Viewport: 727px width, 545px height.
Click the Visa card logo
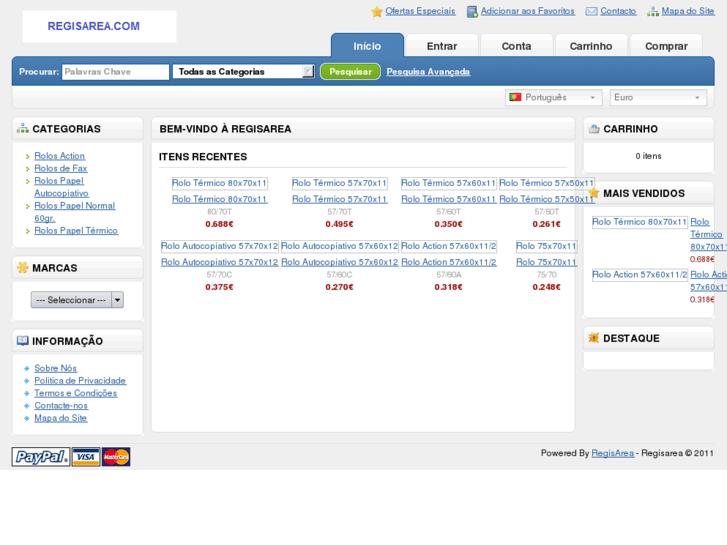(86, 457)
